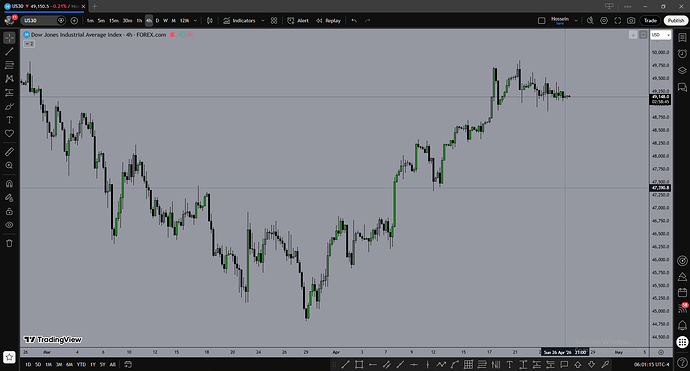Select the 5m timeframe
This screenshot has width=690, height=371.
pyautogui.click(x=101, y=21)
